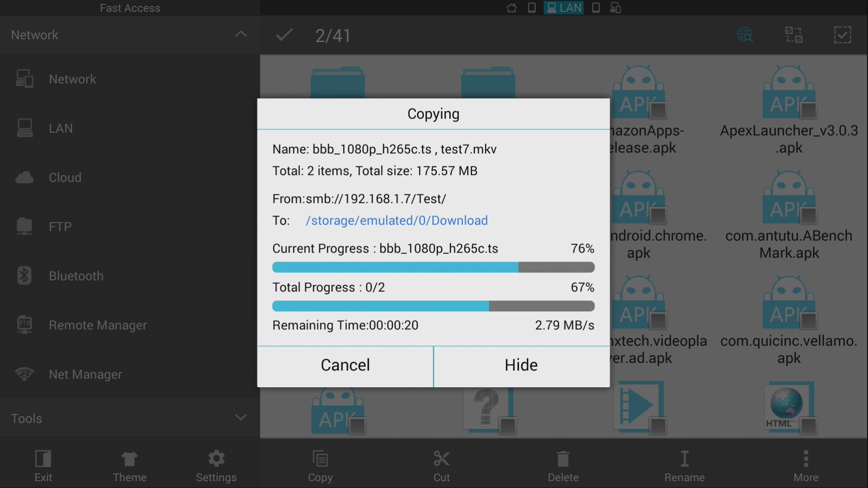Toggle checkbox on com.quicinc.vellamo.apk

pos(808,321)
